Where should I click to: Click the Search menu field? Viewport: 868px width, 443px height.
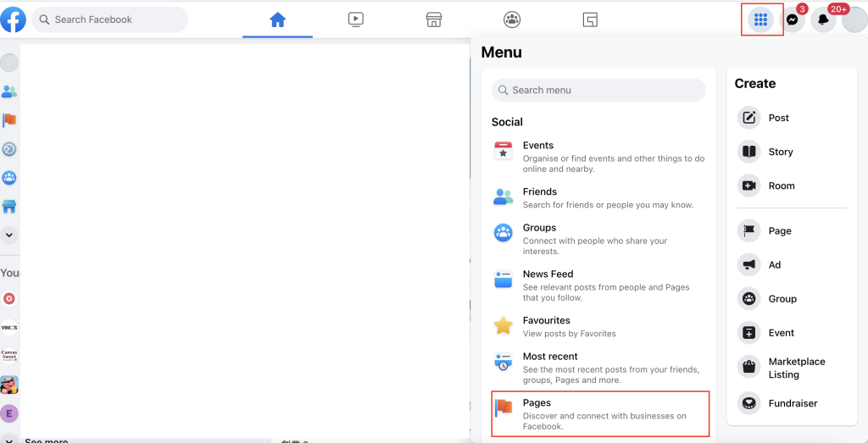click(x=598, y=90)
